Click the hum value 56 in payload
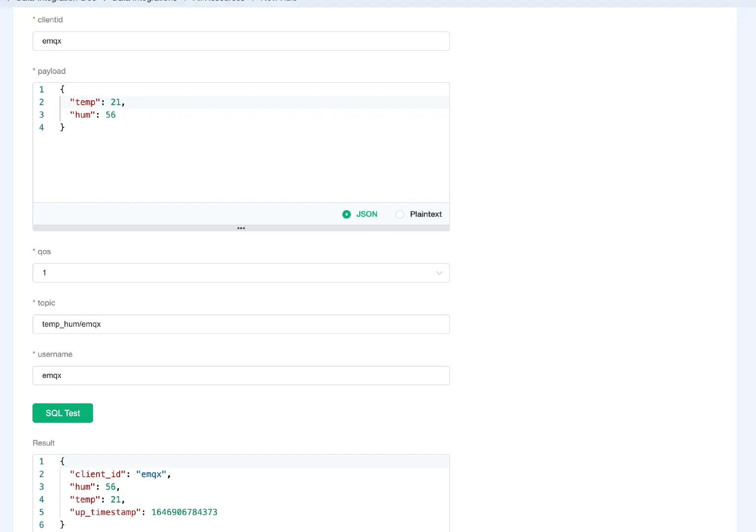This screenshot has height=532, width=756. [110, 115]
